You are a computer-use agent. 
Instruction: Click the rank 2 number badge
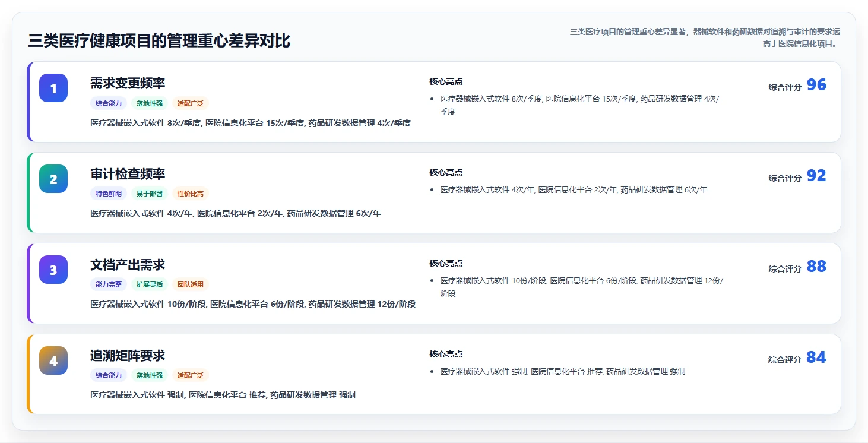53,179
